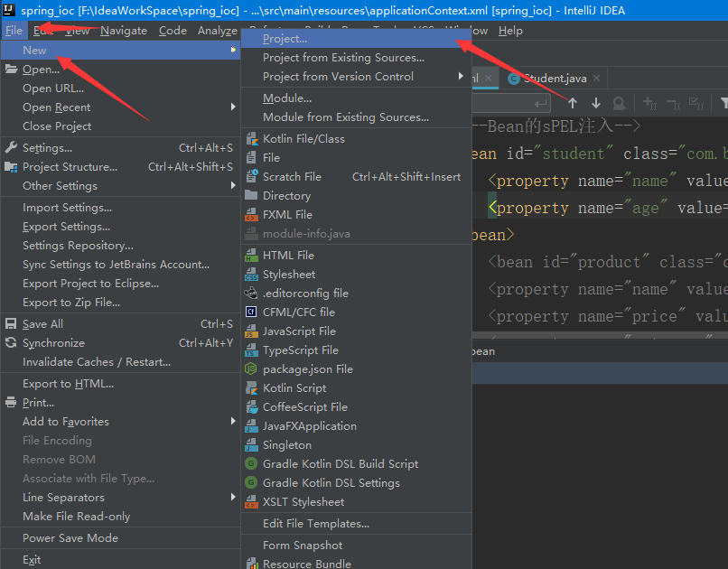The height and width of the screenshot is (569, 728).
Task: Click the File icon in New submenu
Action: [251, 158]
